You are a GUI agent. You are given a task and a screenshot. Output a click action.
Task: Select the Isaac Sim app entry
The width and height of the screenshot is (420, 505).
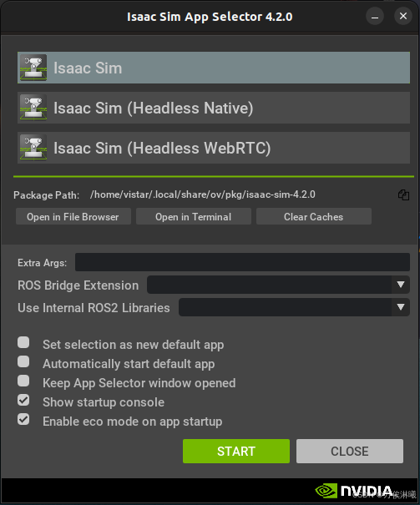[214, 68]
